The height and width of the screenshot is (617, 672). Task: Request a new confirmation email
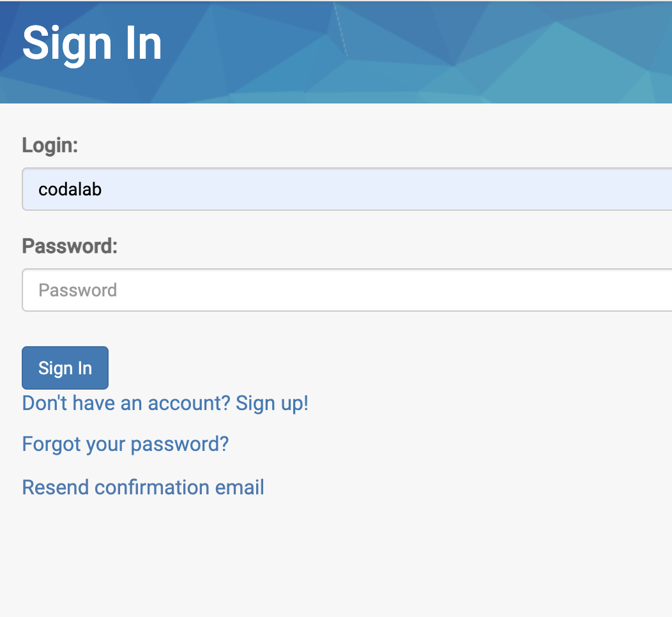pyautogui.click(x=142, y=487)
